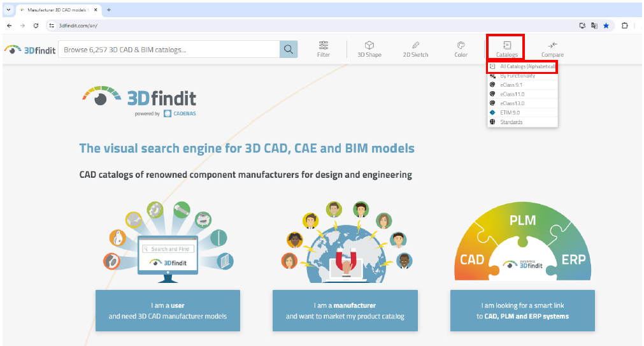This screenshot has height=346, width=644.
Task: Click the CAD PLM ERP puzzle graphic
Action: coord(522,241)
